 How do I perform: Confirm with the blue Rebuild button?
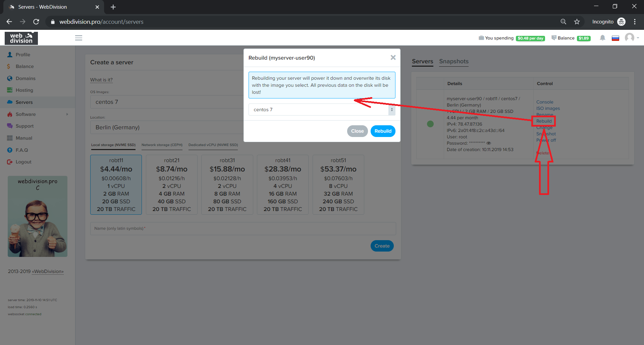tap(383, 131)
